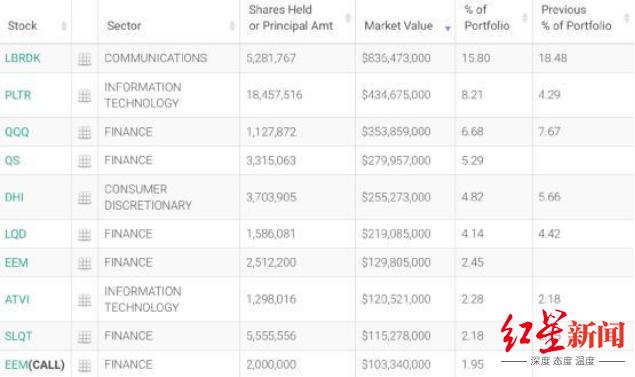Image resolution: width=635 pixels, height=377 pixels.
Task: Click the grid icon beside SLQT
Action: [84, 337]
